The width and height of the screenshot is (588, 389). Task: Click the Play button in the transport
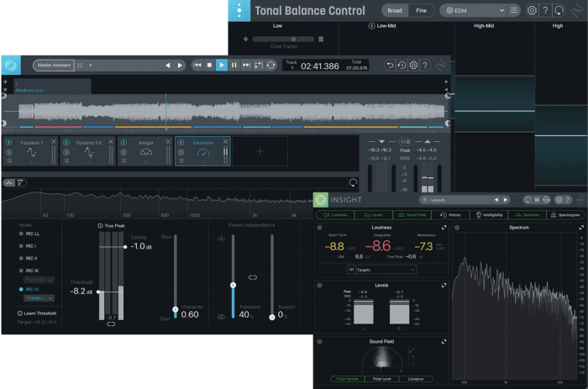222,65
